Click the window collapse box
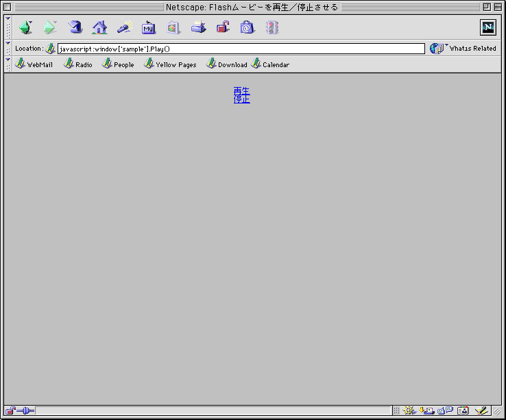Viewport: 506px width, 420px height. pyautogui.click(x=498, y=7)
